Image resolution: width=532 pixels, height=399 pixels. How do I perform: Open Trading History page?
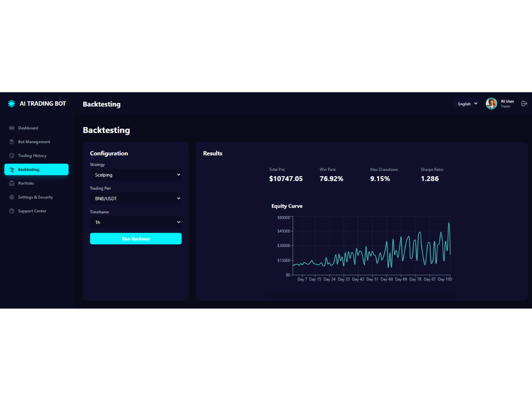[x=36, y=156]
